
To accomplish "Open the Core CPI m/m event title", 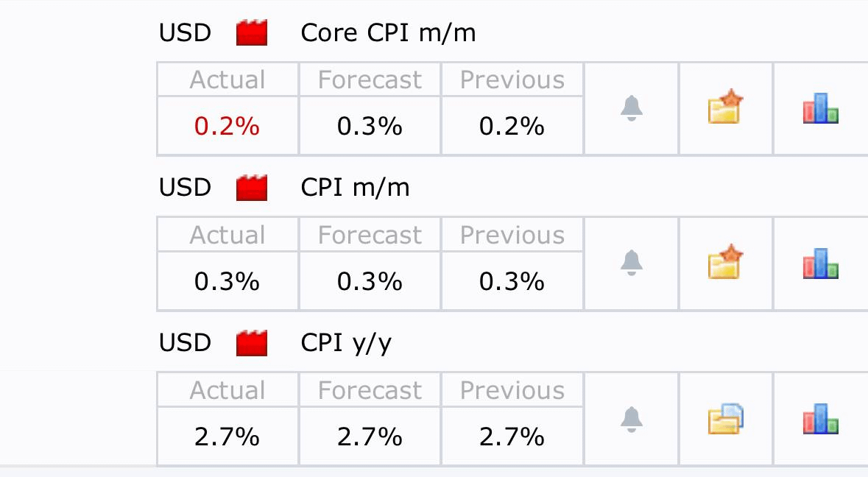I will click(x=388, y=32).
